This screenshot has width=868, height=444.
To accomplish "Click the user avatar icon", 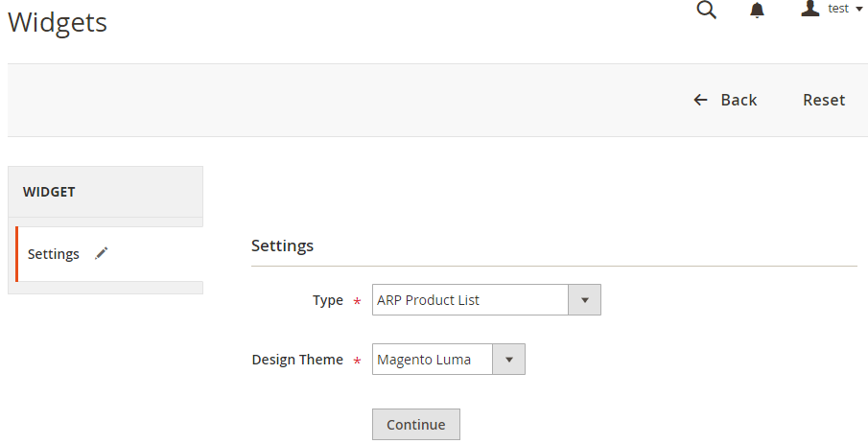I will pyautogui.click(x=810, y=9).
